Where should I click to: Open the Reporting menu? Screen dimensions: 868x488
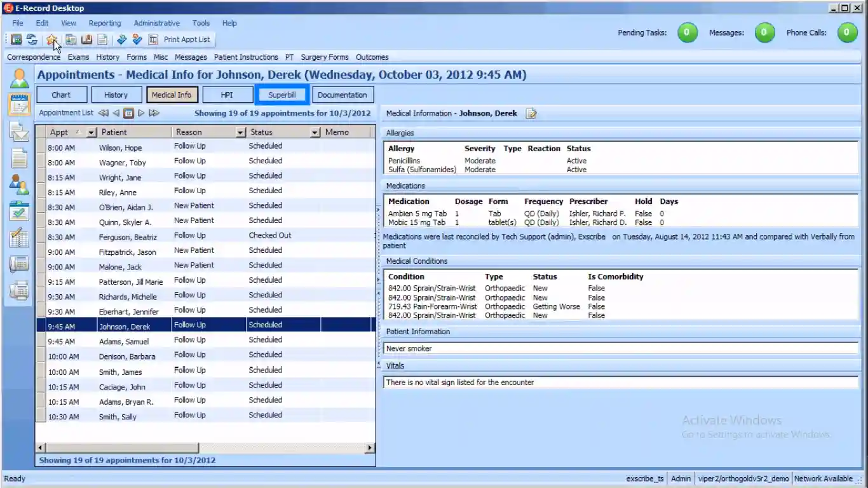(x=104, y=23)
